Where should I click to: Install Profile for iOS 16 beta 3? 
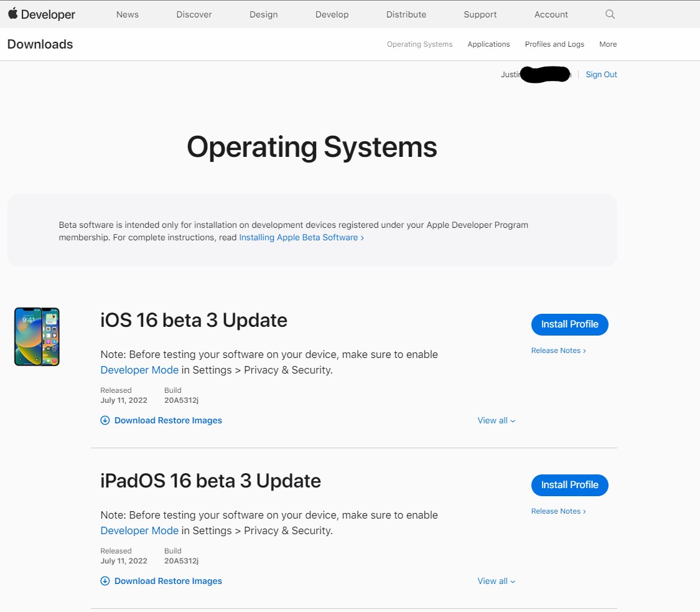click(x=569, y=324)
